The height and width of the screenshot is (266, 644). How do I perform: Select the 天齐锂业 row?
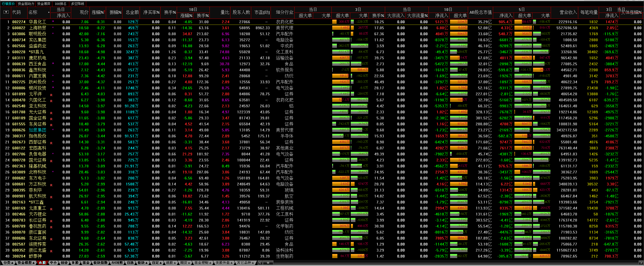click(322, 214)
